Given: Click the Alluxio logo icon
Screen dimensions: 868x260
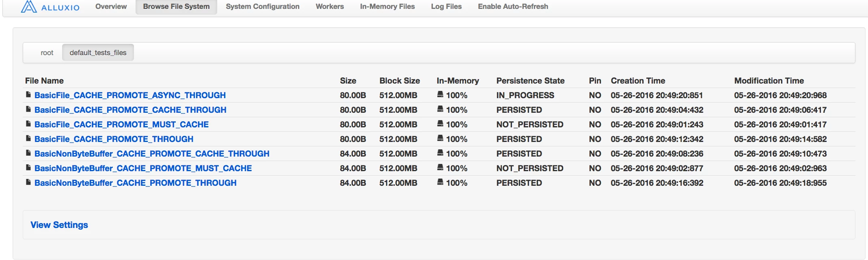Looking at the screenshot, I should (x=29, y=6).
